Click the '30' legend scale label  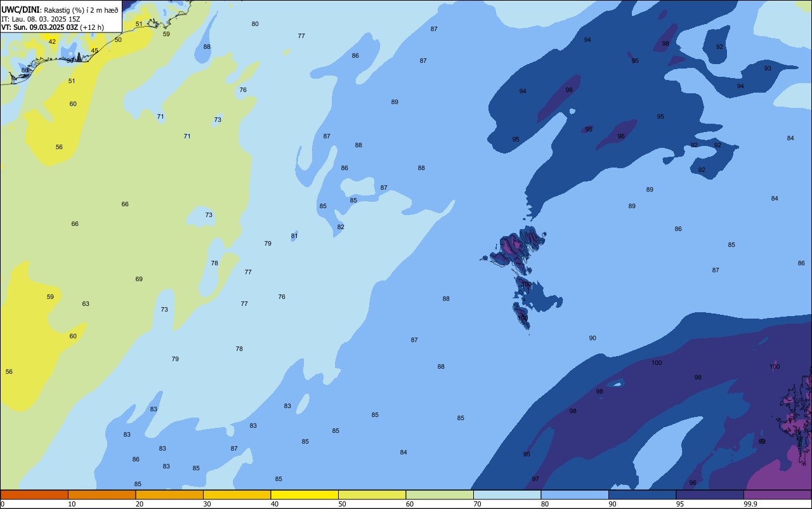[x=207, y=504]
